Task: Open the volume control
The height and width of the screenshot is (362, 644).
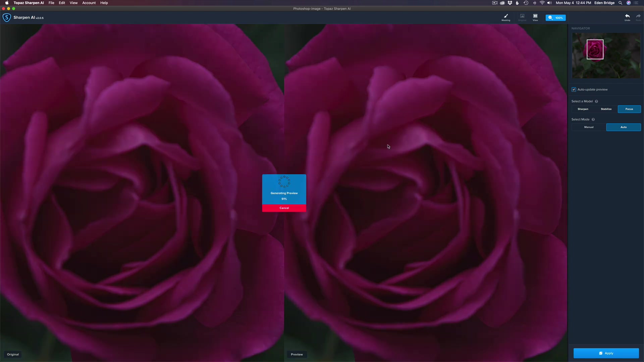Action: tap(549, 3)
